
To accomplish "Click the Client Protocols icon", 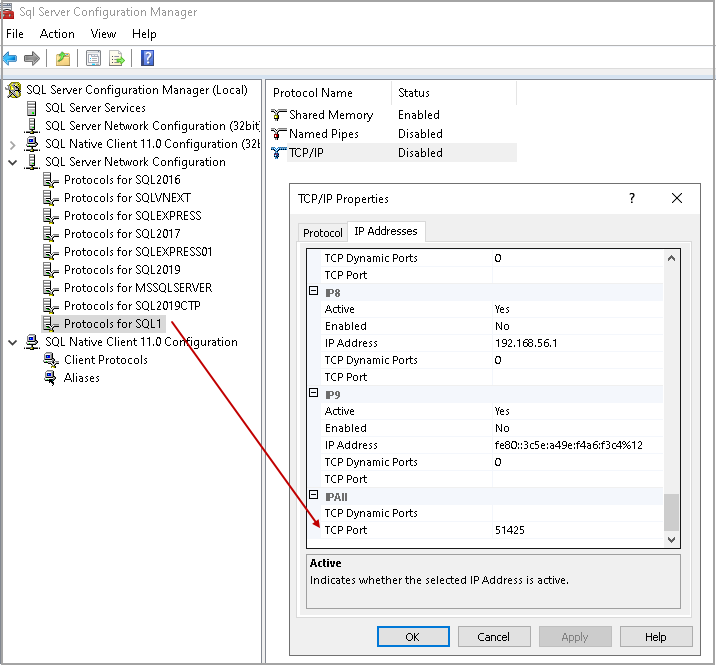I will click(51, 360).
